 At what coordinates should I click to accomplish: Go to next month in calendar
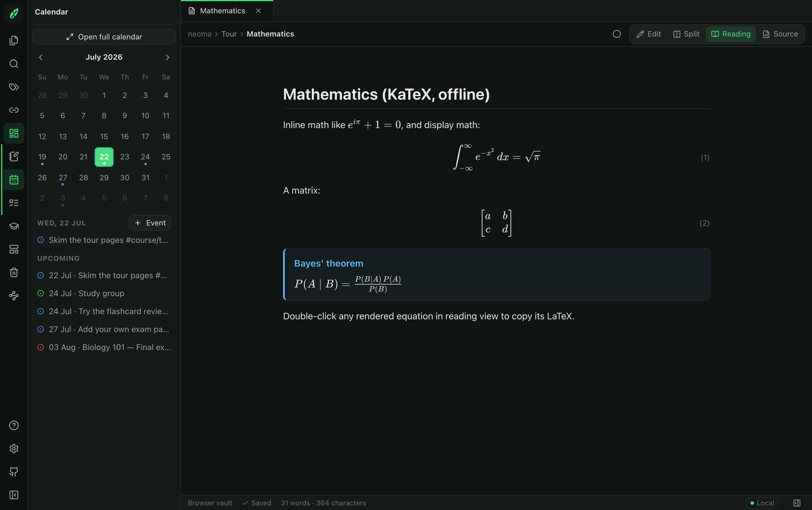coord(167,57)
